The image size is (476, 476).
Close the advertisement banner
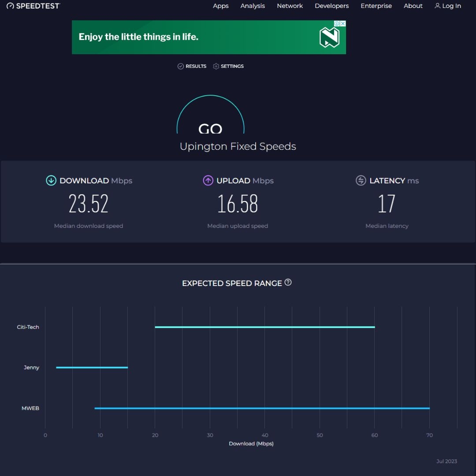click(x=342, y=24)
